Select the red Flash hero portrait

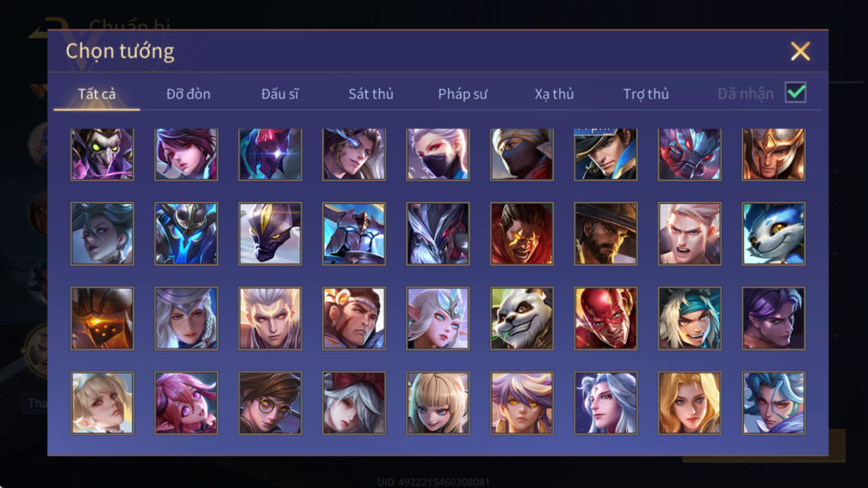(605, 319)
